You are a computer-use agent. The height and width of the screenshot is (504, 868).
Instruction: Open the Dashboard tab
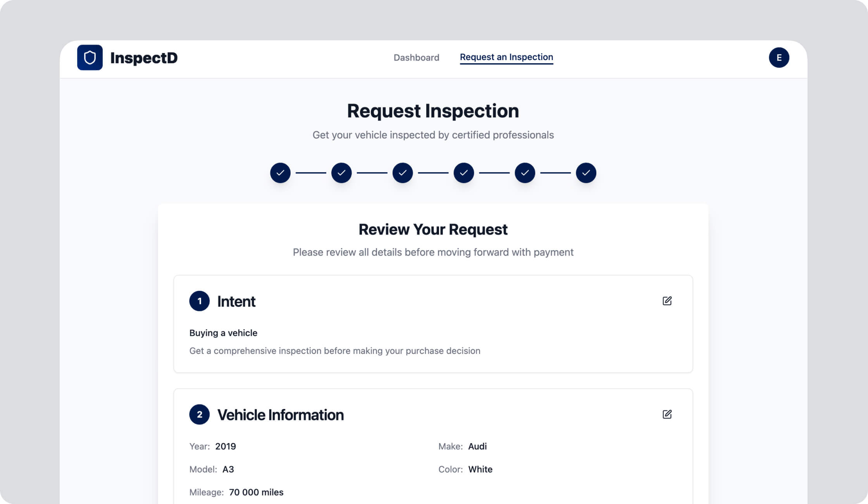tap(416, 57)
